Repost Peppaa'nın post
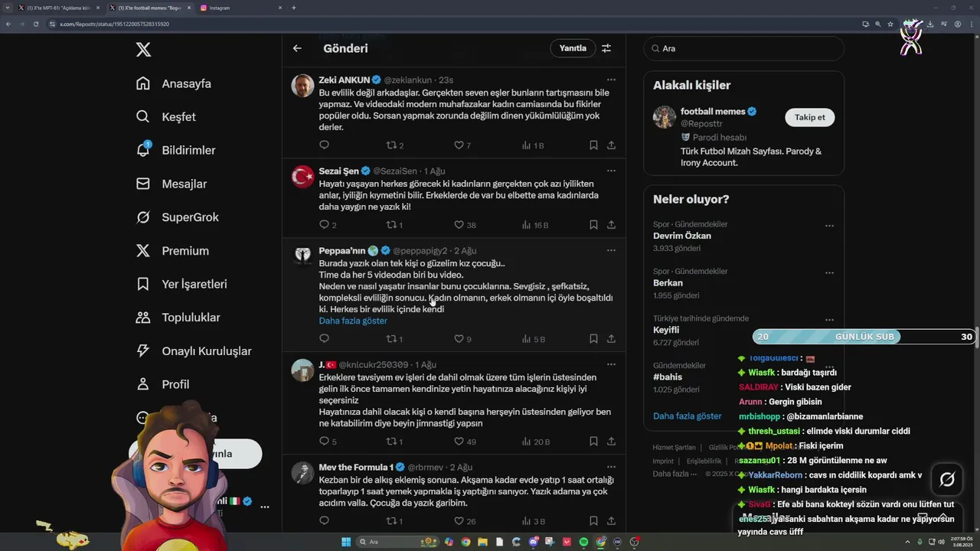Image resolution: width=980 pixels, height=551 pixels. click(391, 338)
